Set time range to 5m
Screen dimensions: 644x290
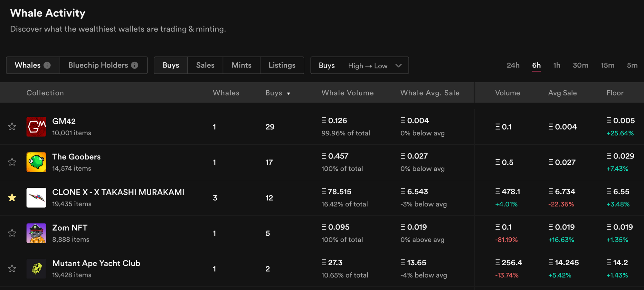(x=632, y=65)
